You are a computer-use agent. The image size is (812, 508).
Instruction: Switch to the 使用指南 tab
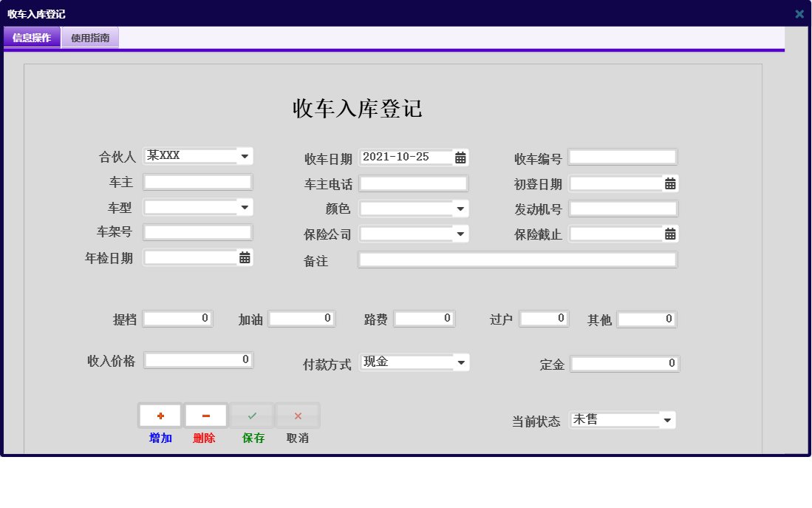[89, 37]
